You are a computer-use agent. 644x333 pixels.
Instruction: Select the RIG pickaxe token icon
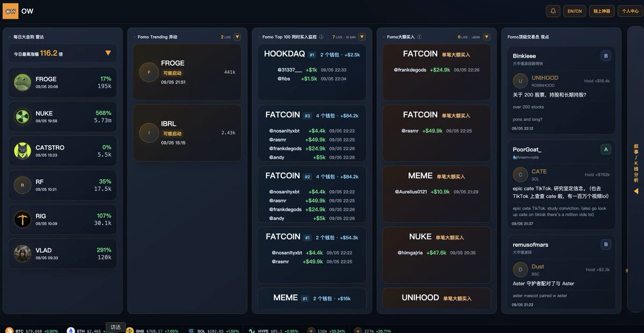coord(23,219)
